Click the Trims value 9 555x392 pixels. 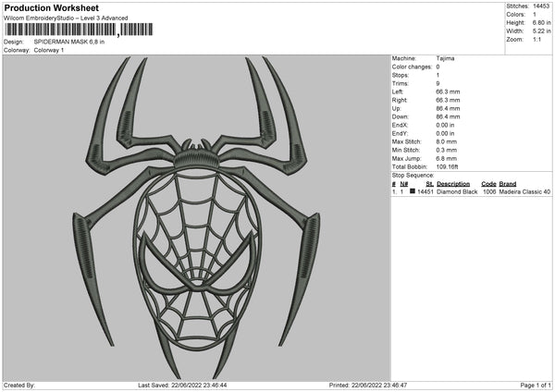point(438,83)
